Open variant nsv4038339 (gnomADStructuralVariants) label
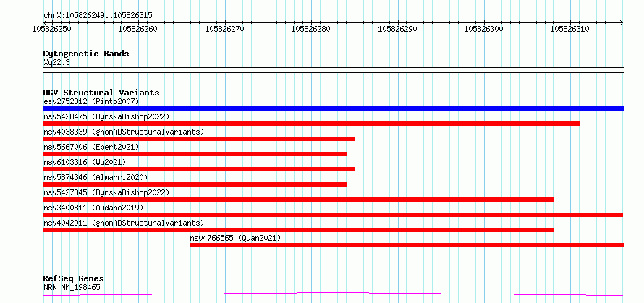Viewport: 644px width, 303px height. pyautogui.click(x=124, y=132)
